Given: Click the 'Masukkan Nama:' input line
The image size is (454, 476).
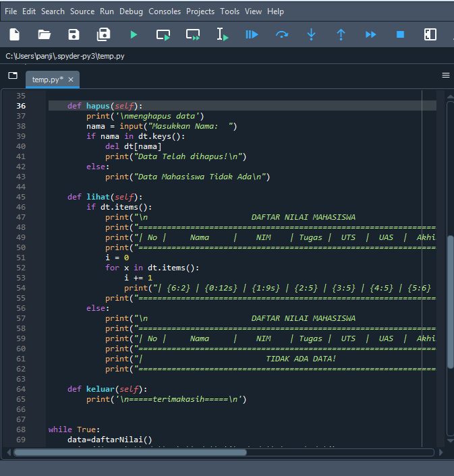Looking at the screenshot, I should tap(161, 126).
